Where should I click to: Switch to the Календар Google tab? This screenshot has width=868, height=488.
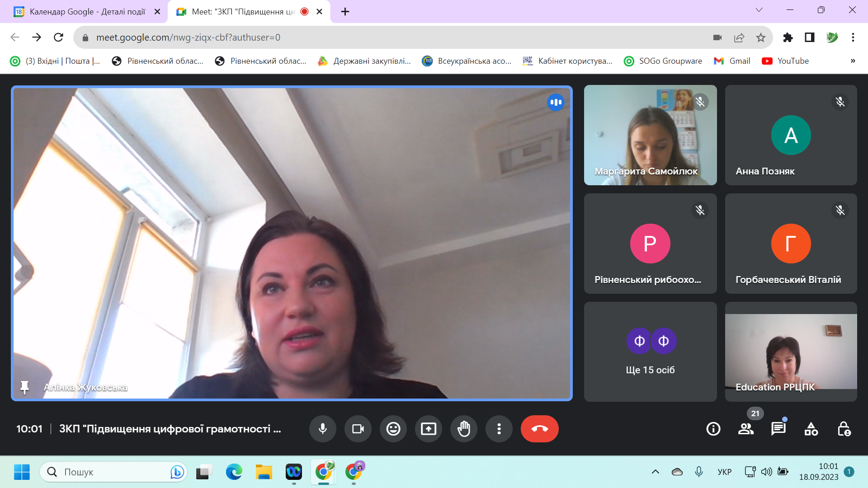[87, 12]
